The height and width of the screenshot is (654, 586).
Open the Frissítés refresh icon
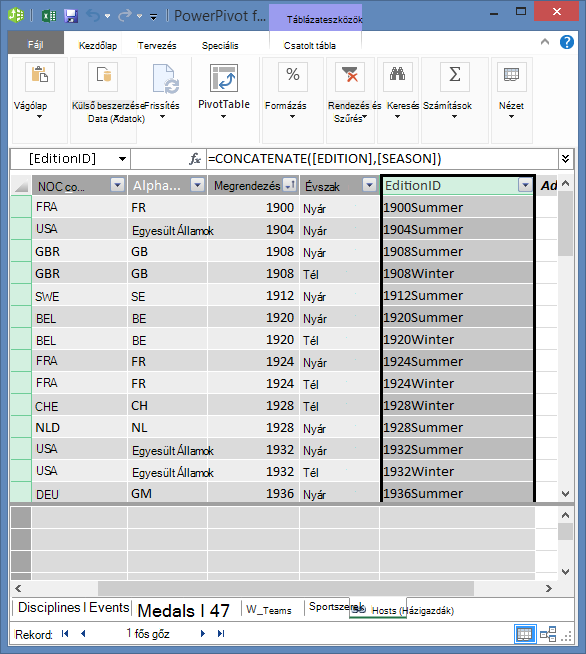pos(166,78)
